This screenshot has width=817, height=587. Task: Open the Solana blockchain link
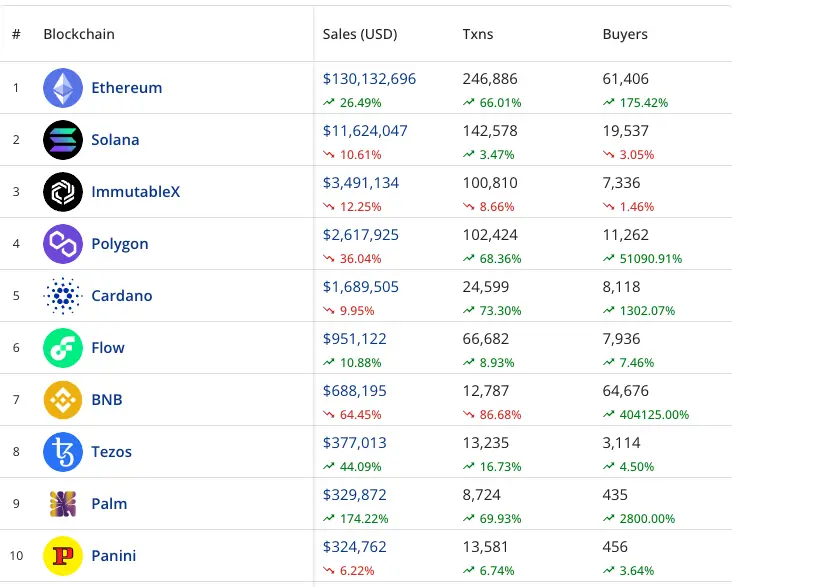coord(115,140)
